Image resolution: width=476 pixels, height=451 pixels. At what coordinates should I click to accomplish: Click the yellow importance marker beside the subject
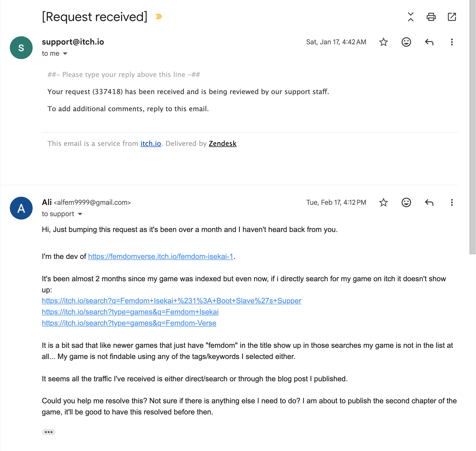pos(158,17)
